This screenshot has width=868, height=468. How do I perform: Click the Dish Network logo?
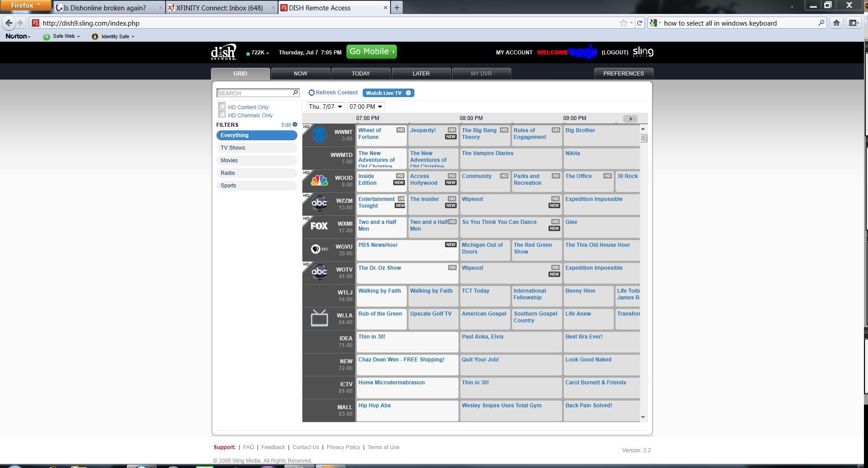(224, 52)
